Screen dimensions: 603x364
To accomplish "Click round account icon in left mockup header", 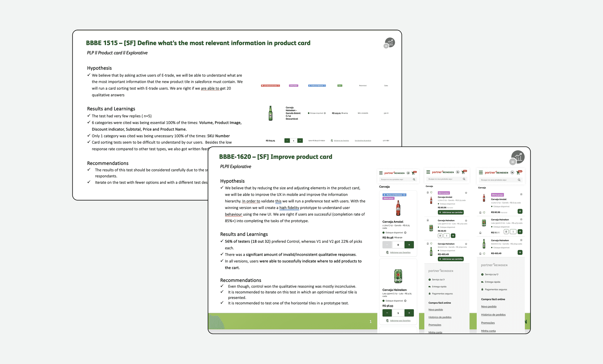I will pyautogui.click(x=408, y=173).
